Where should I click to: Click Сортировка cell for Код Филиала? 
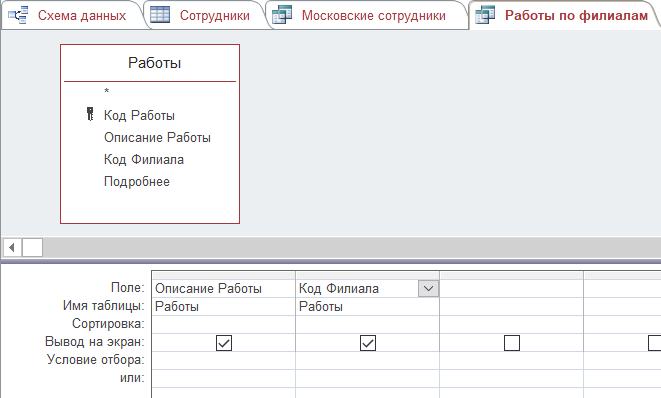[x=368, y=324]
